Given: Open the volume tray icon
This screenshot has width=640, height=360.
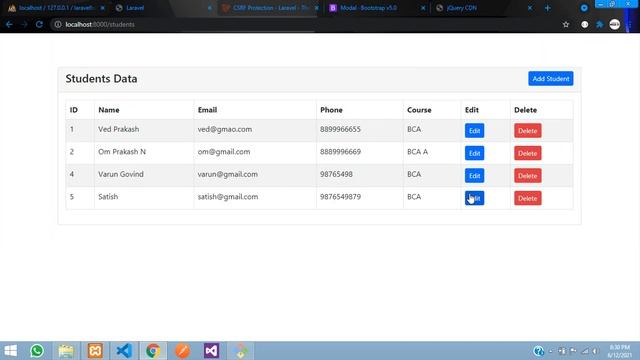Looking at the screenshot, I should click(x=596, y=351).
